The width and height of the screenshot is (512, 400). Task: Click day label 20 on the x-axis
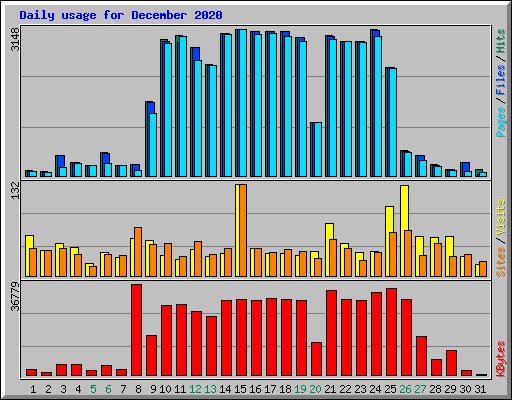315,389
